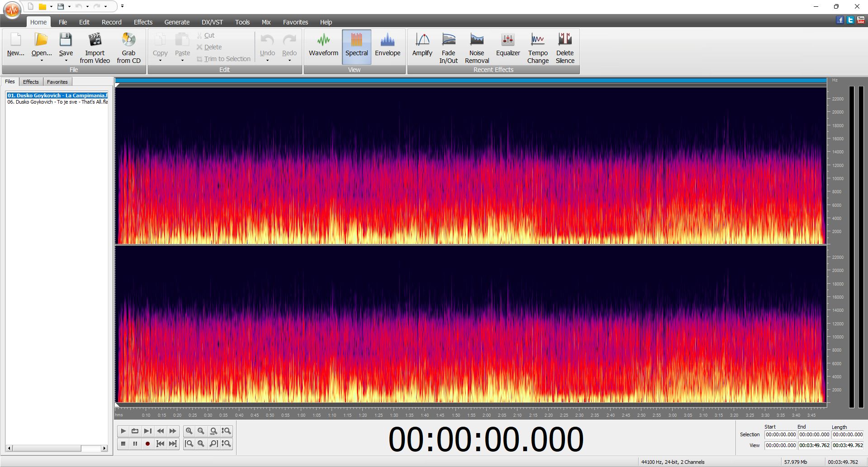868x467 pixels.
Task: Jump to the start of the track
Action: (x=160, y=443)
